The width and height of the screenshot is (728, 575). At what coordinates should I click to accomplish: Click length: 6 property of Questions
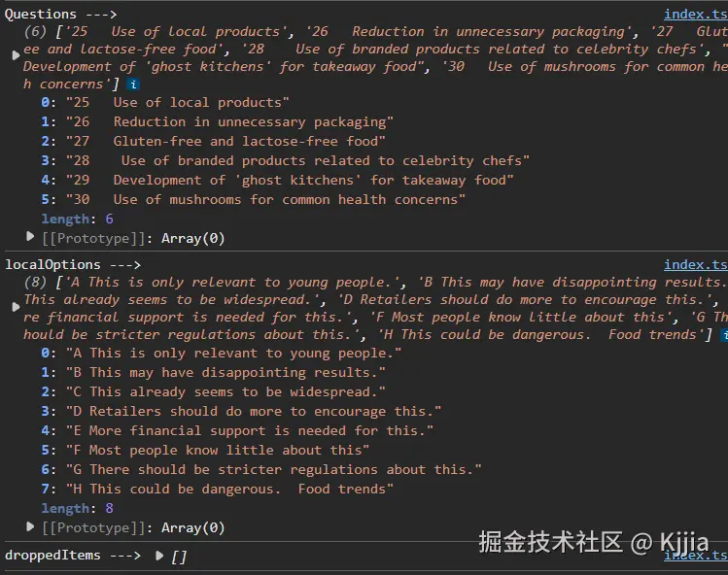[78, 219]
